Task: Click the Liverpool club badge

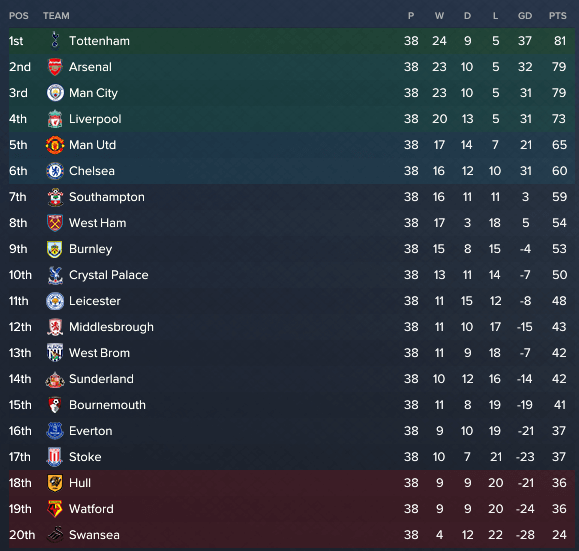Action: click(55, 119)
